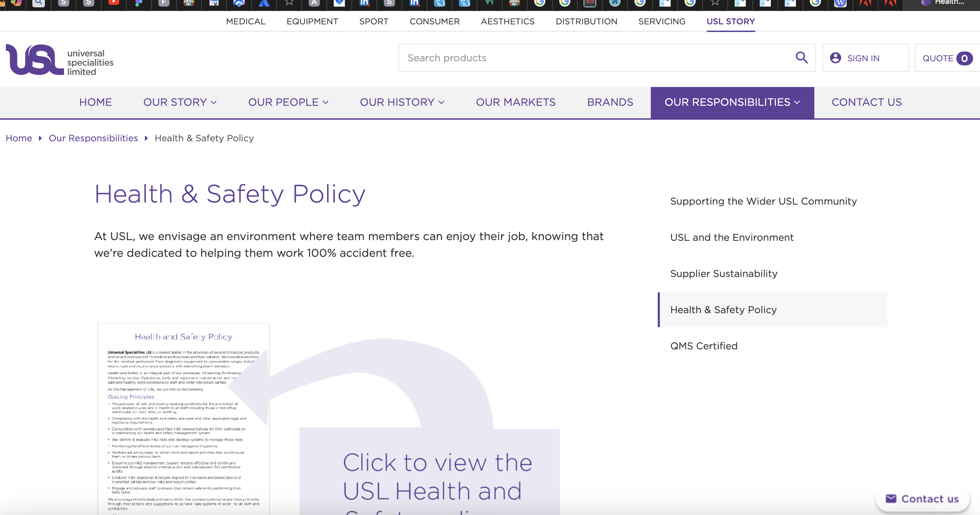Click the 'Health & Safety Policy' page heading
980x515 pixels.
pos(230,194)
